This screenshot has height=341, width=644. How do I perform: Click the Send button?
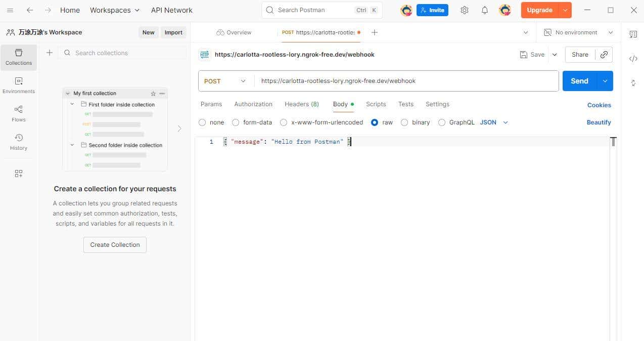(579, 81)
